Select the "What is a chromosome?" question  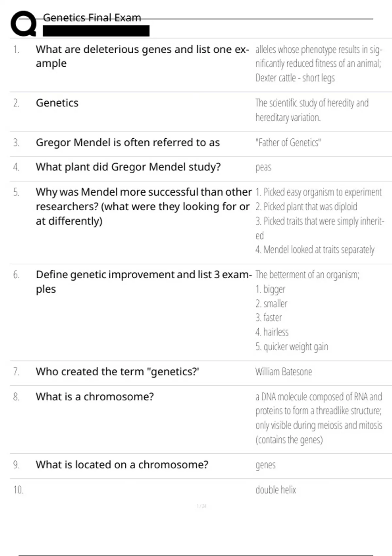95,397
